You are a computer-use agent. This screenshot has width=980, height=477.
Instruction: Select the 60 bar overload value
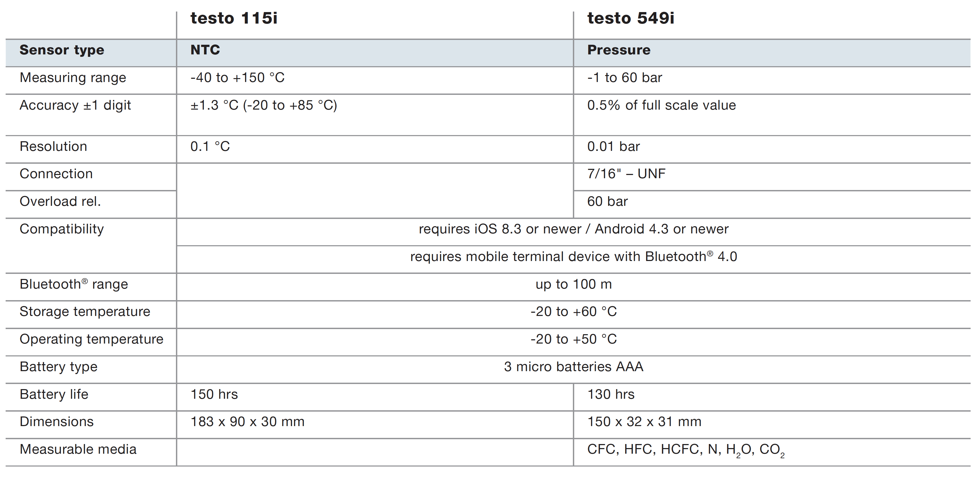coord(607,202)
